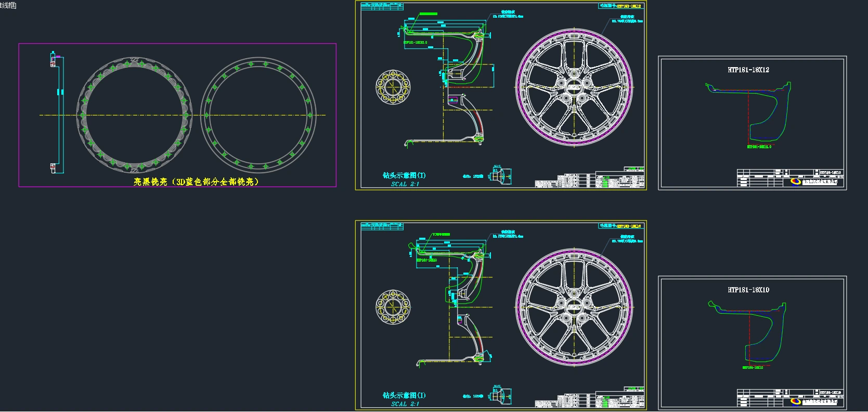Click revision table at lower drawing's top-left corner
Image resolution: width=868 pixels, height=412 pixels.
(382, 226)
